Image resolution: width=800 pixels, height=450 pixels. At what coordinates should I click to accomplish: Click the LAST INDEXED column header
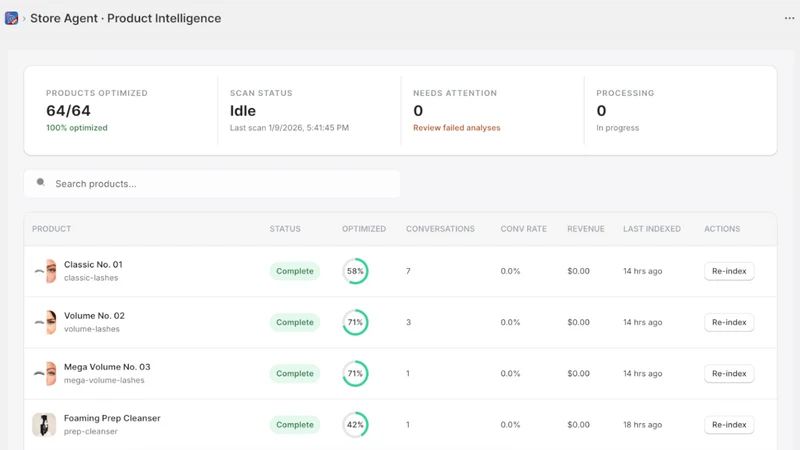[x=652, y=229]
